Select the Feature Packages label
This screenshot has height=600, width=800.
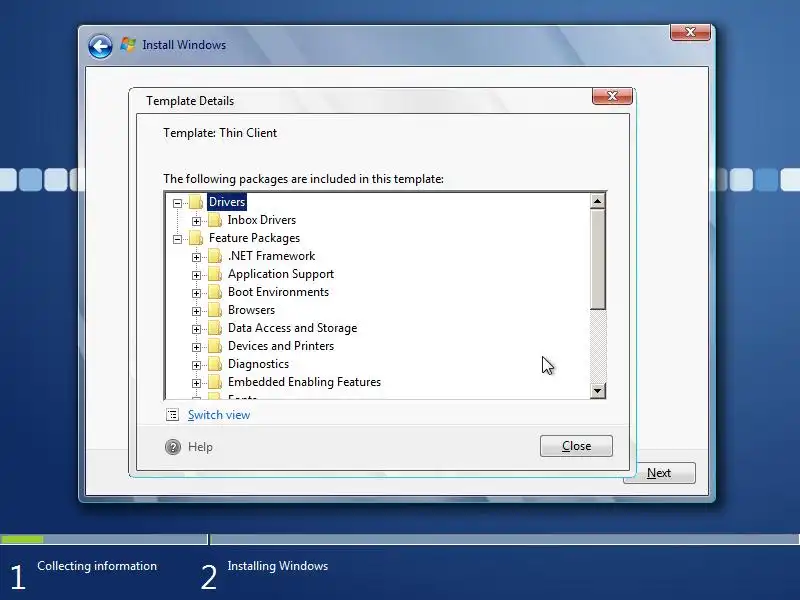(x=254, y=238)
